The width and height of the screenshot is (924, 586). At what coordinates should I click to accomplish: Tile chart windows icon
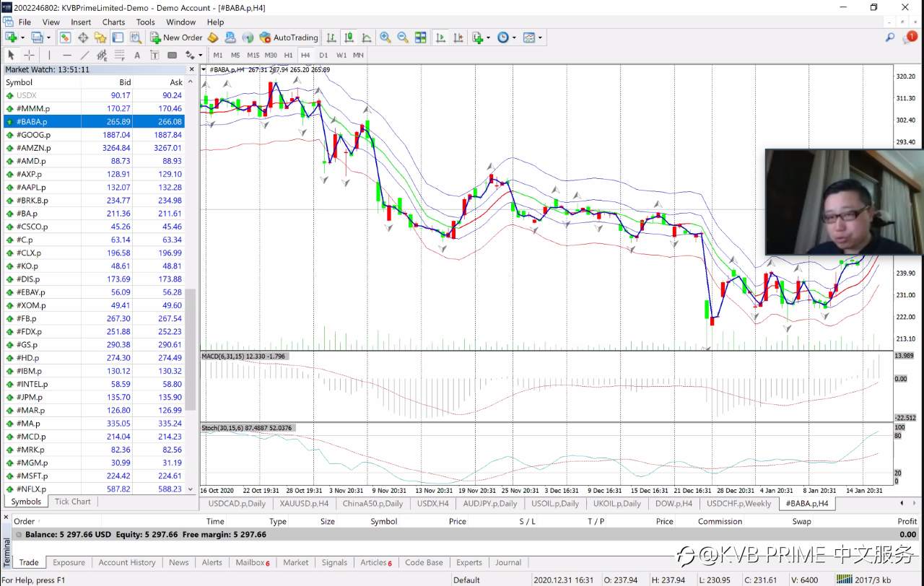pyautogui.click(x=420, y=37)
